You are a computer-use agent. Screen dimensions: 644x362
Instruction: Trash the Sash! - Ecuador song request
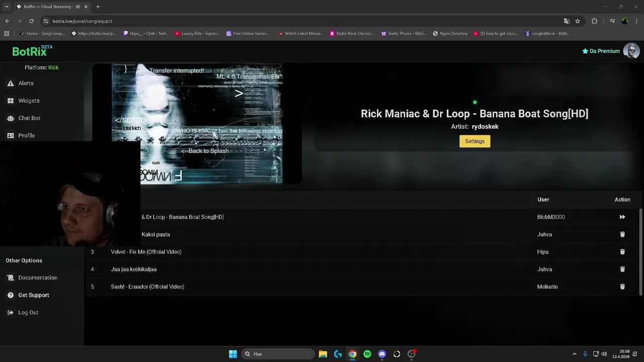(x=622, y=287)
